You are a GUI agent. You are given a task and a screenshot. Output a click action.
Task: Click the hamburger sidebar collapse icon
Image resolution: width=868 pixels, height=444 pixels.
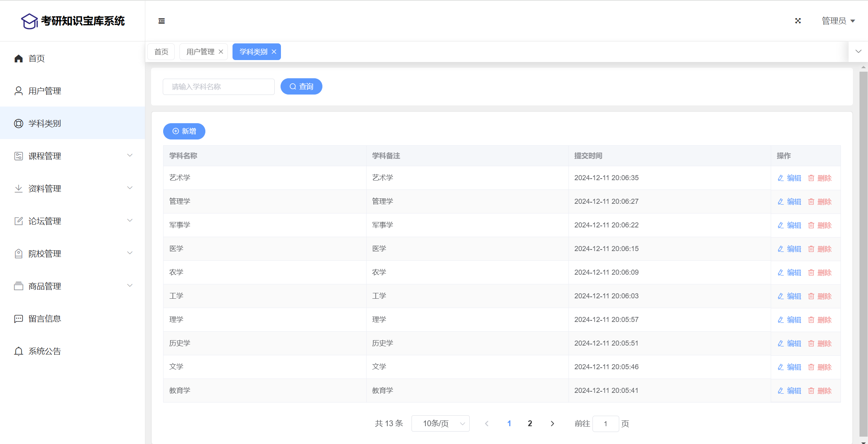coord(162,21)
